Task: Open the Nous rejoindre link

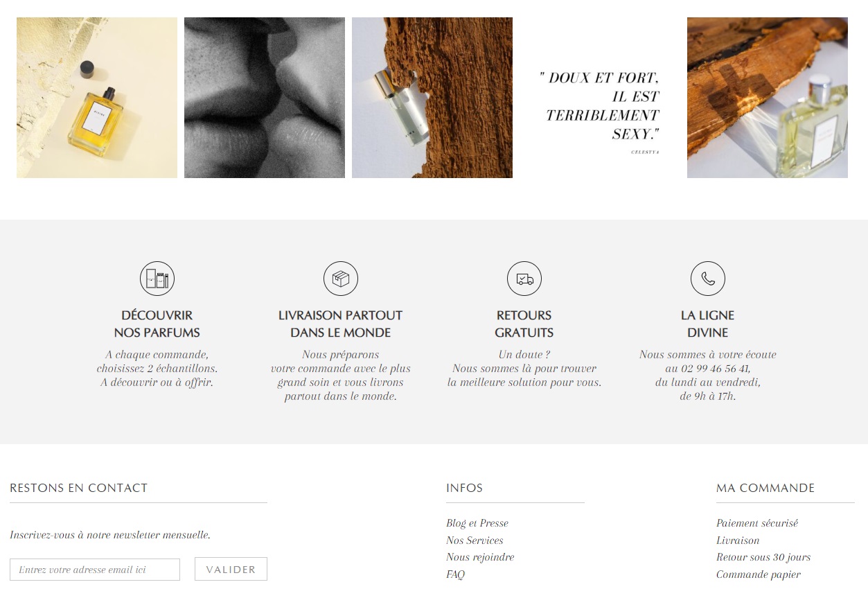Action: pos(480,557)
